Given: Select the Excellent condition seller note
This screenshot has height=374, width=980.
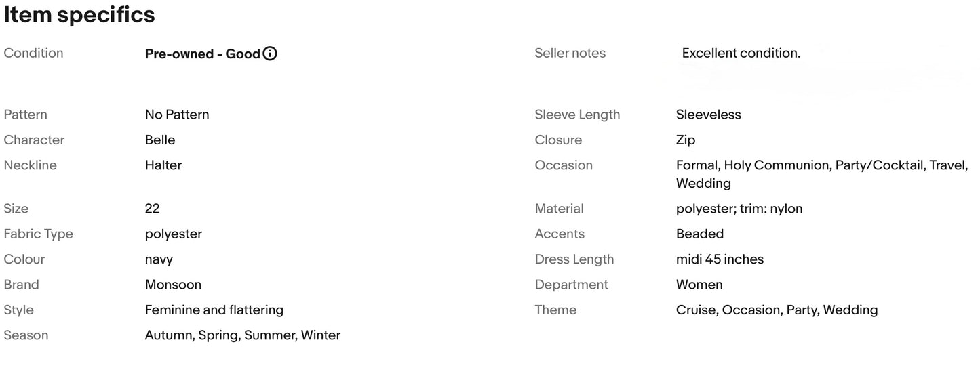Looking at the screenshot, I should click(x=741, y=53).
